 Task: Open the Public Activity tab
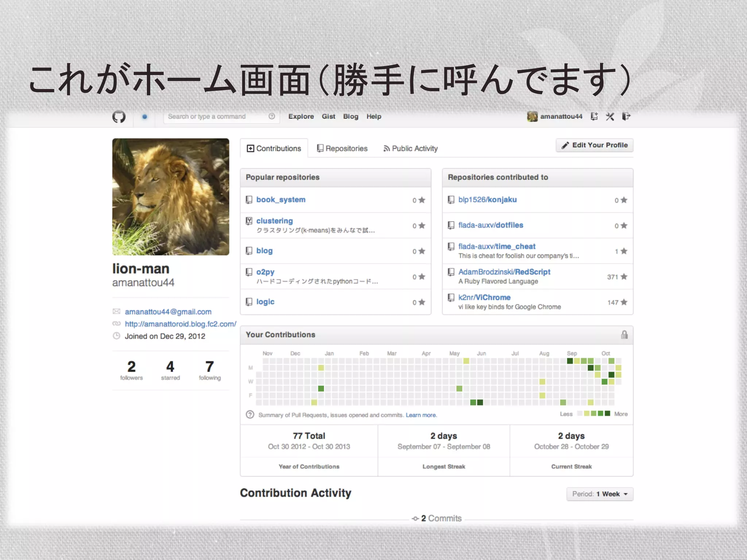click(410, 148)
